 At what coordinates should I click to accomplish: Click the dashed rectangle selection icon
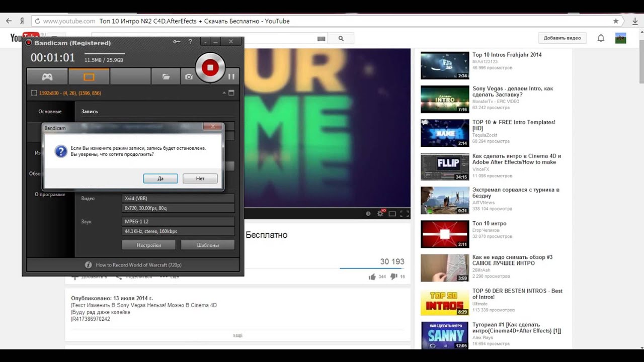click(34, 93)
